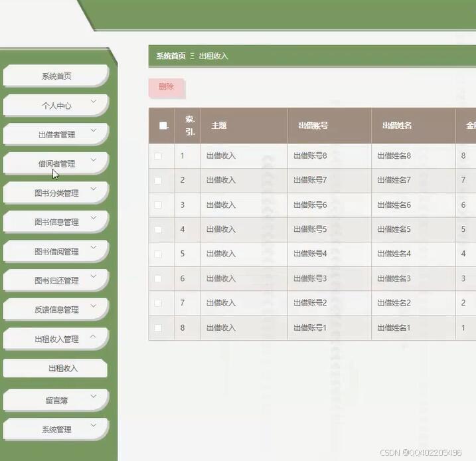Open the 反馈信息管理 sidebar menu
Viewport: 476px width, 461px height.
tap(56, 310)
